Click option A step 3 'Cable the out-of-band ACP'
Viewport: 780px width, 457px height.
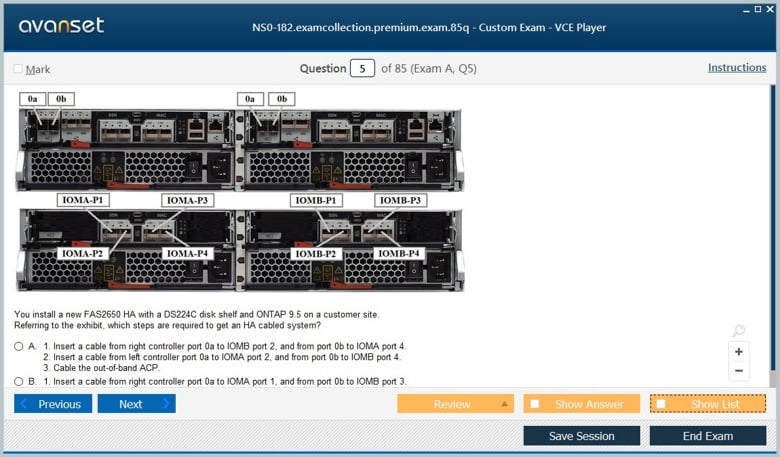pos(101,368)
